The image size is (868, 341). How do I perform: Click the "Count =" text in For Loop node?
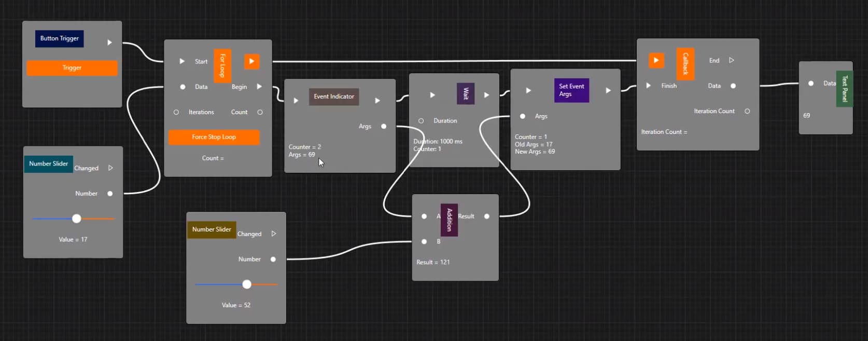[213, 158]
